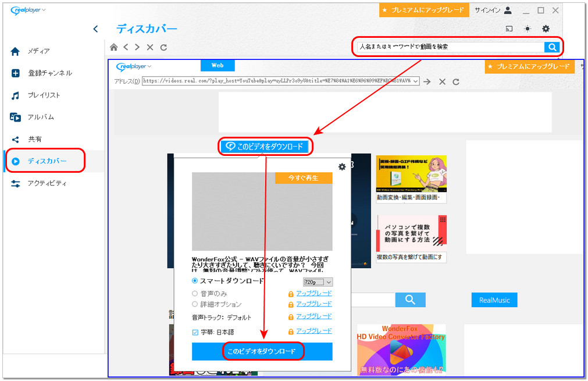Click the tab-style このビデオをダウンロード button above video
The image size is (588, 381).
[265, 147]
